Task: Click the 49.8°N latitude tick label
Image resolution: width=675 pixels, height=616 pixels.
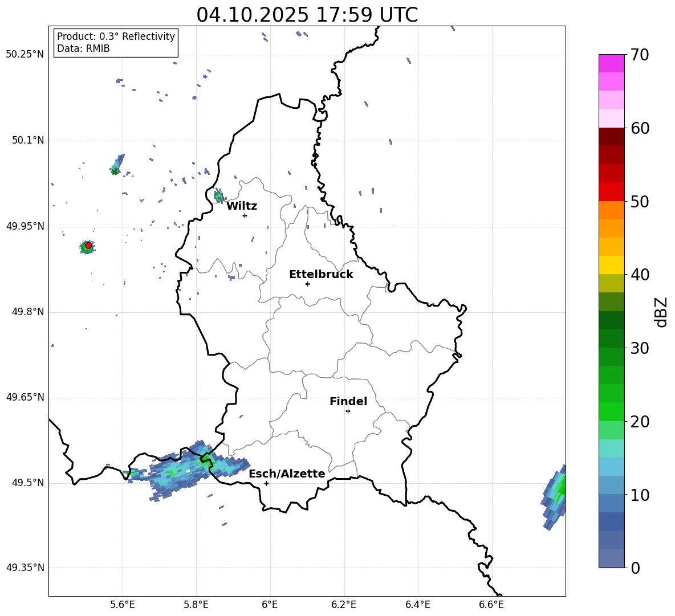Action: pos(26,312)
